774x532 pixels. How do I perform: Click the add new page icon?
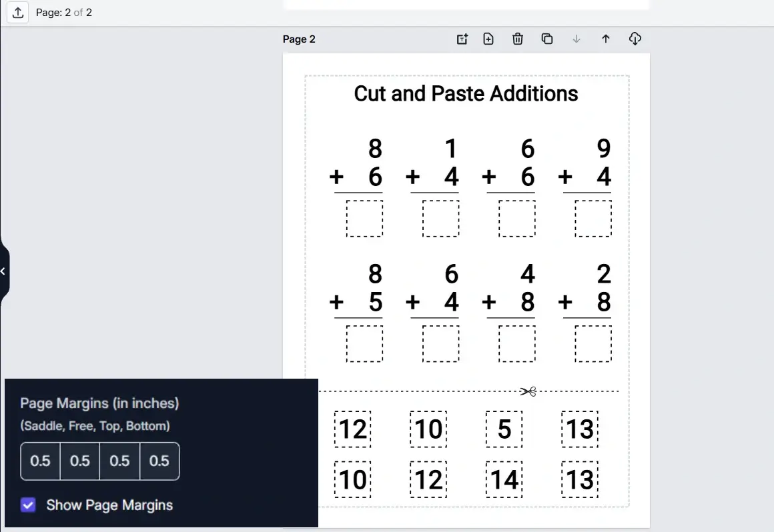(488, 39)
